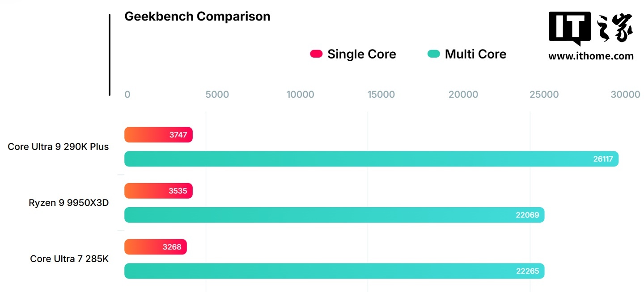Image resolution: width=644 pixels, height=292 pixels.
Task: Select the 22069 multi core bar
Action: [334, 215]
